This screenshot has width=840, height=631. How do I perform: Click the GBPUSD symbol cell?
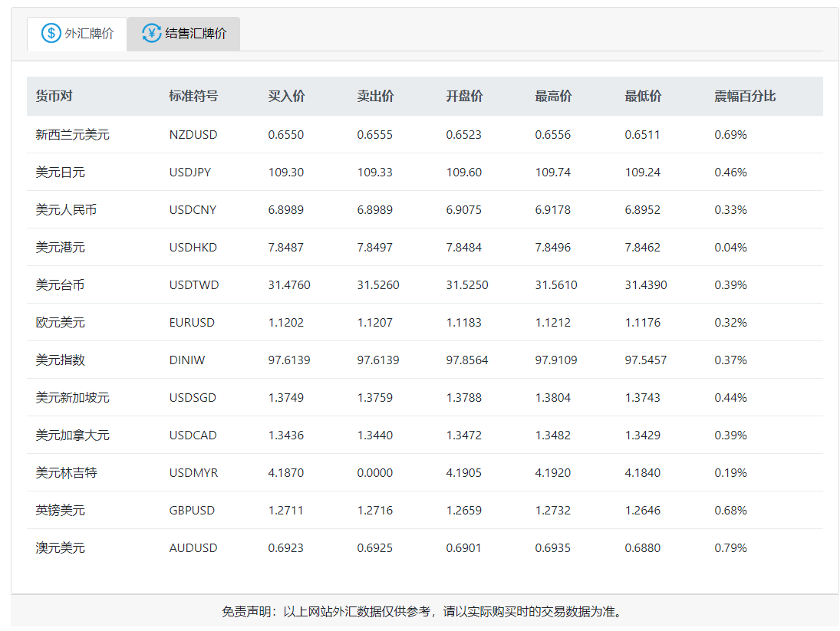tap(192, 510)
